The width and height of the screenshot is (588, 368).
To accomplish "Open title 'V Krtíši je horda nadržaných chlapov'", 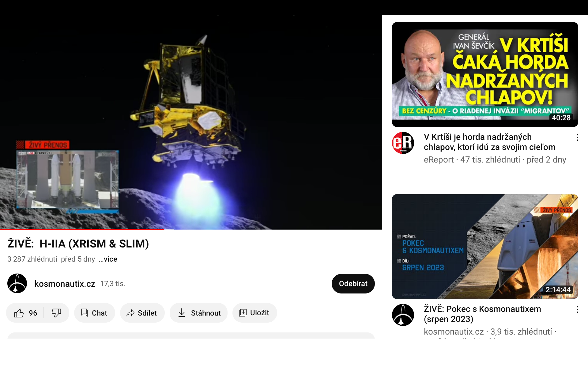I will [489, 142].
